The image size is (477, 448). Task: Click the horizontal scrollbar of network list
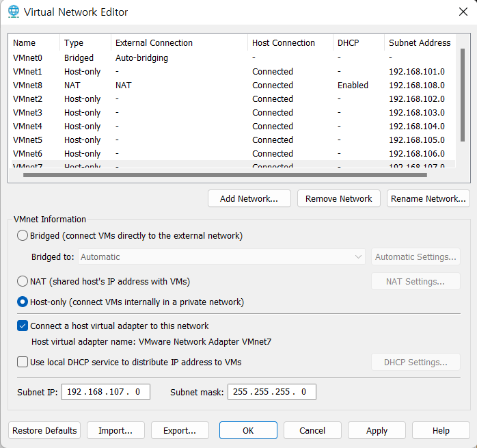tap(225, 175)
